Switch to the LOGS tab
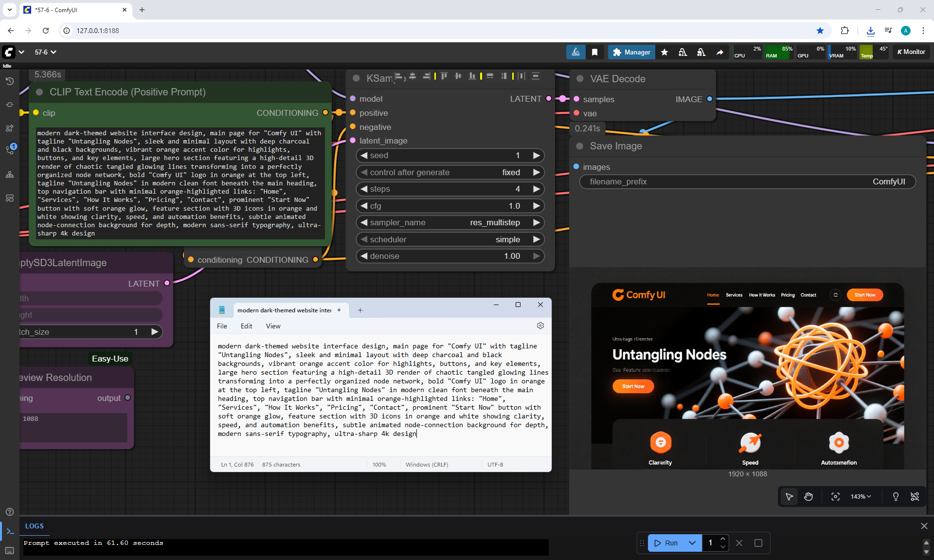This screenshot has height=560, width=934. click(34, 526)
